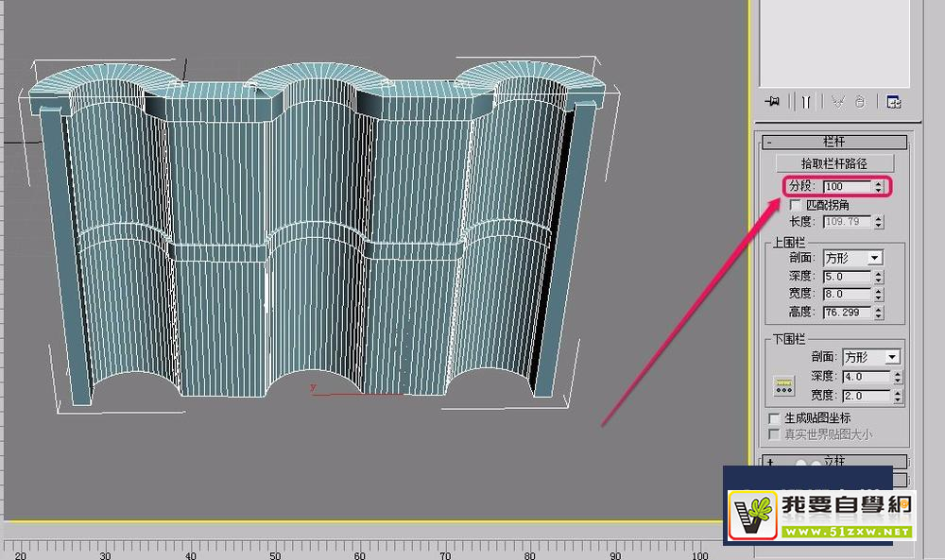Toggle the 真实世界贴图大小 checkbox
945x560 pixels.
(773, 433)
